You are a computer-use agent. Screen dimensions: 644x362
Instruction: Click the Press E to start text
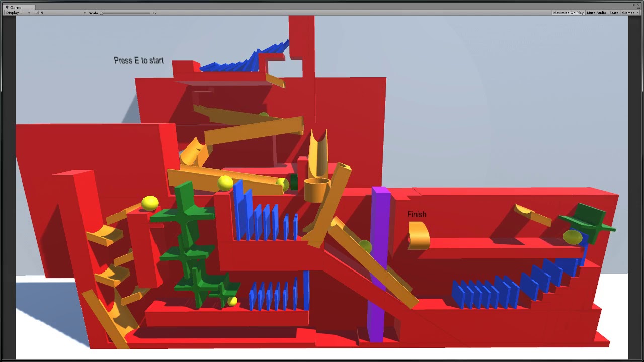139,60
